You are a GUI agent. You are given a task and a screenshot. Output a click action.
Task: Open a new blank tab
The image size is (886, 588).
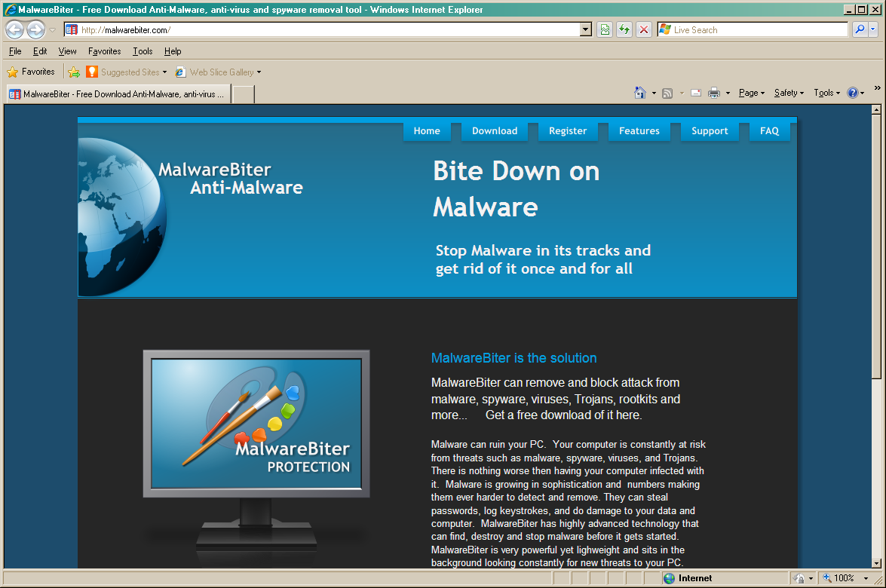(x=244, y=94)
